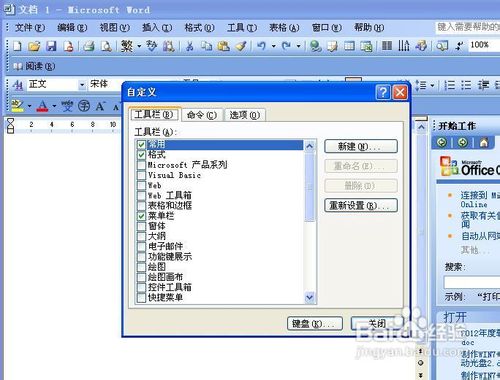Click the Research icon next to Spelling

(x=169, y=46)
